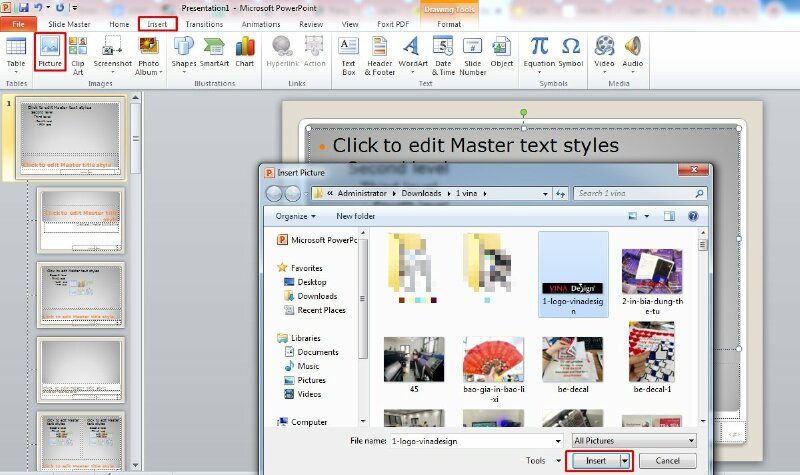Open the change view dropdown arrow
800x475 pixels.
(646, 216)
